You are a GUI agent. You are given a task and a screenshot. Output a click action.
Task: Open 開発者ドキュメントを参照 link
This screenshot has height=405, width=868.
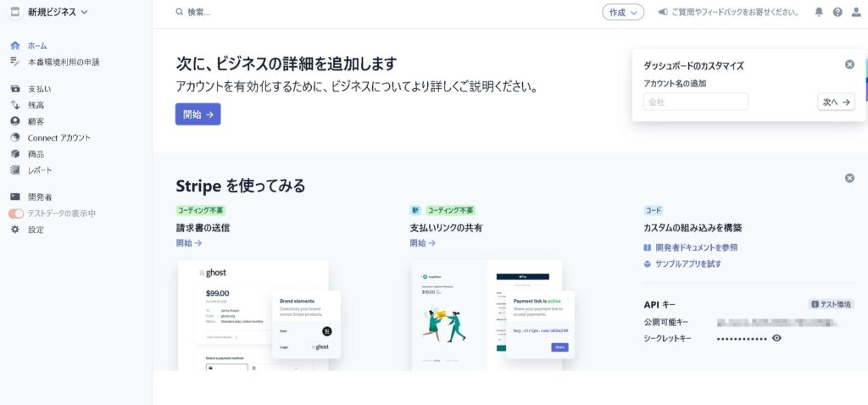tap(696, 247)
